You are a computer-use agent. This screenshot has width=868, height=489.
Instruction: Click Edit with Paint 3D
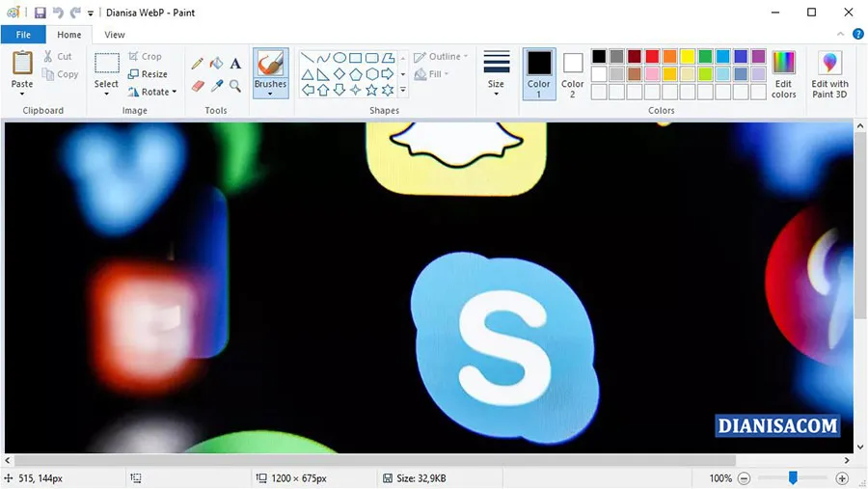point(829,75)
